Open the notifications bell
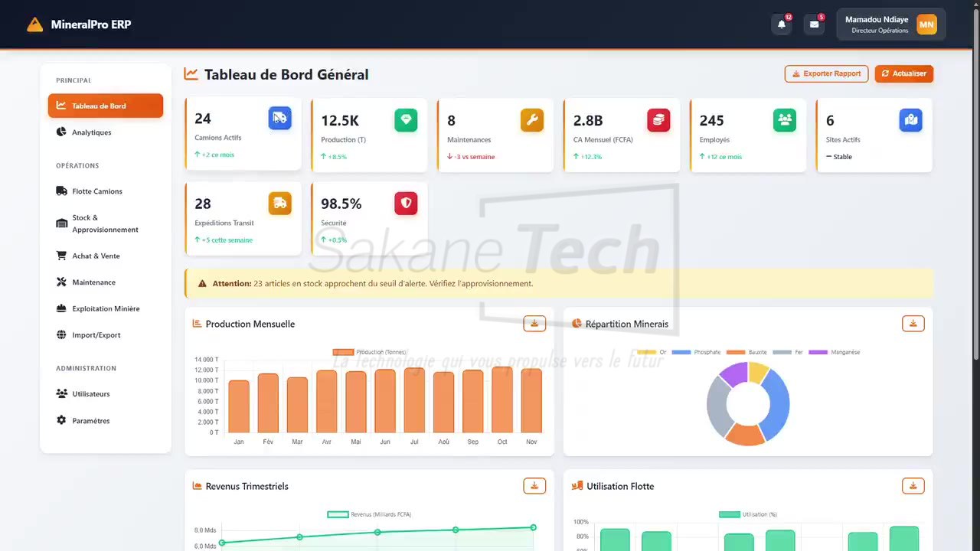The height and width of the screenshot is (551, 980). pyautogui.click(x=782, y=24)
